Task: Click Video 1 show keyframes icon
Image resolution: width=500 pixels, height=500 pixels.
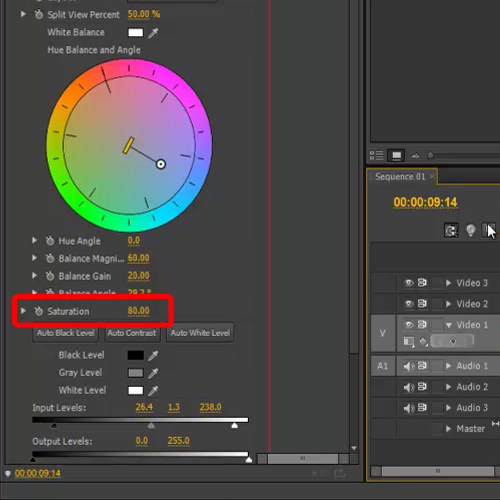Action: pyautogui.click(x=423, y=341)
